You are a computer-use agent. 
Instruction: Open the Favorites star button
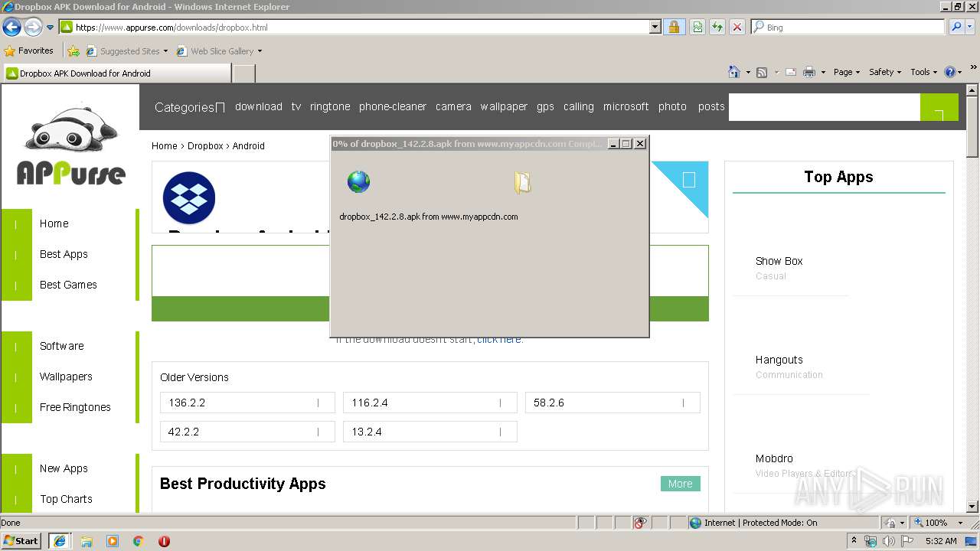tap(29, 51)
